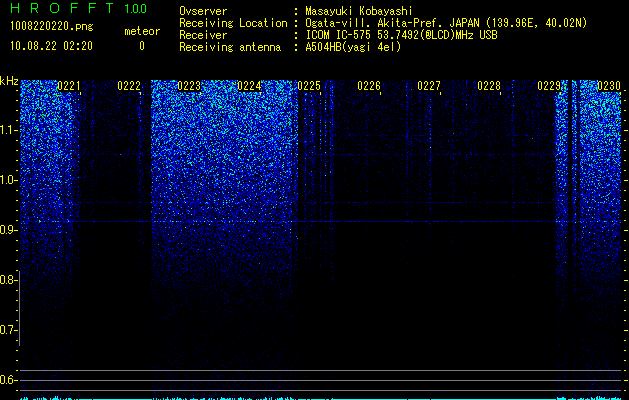629x400 pixels.
Task: Click the 0.6 frequency axis label
Action: click(x=8, y=380)
